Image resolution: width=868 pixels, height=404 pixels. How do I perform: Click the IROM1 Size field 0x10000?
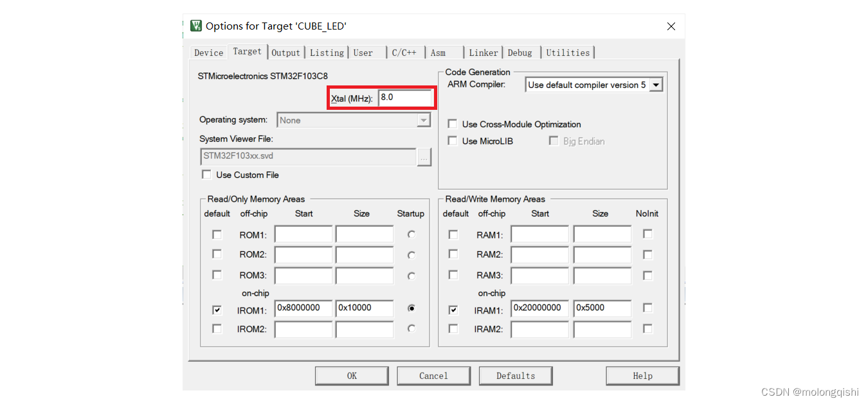click(365, 308)
